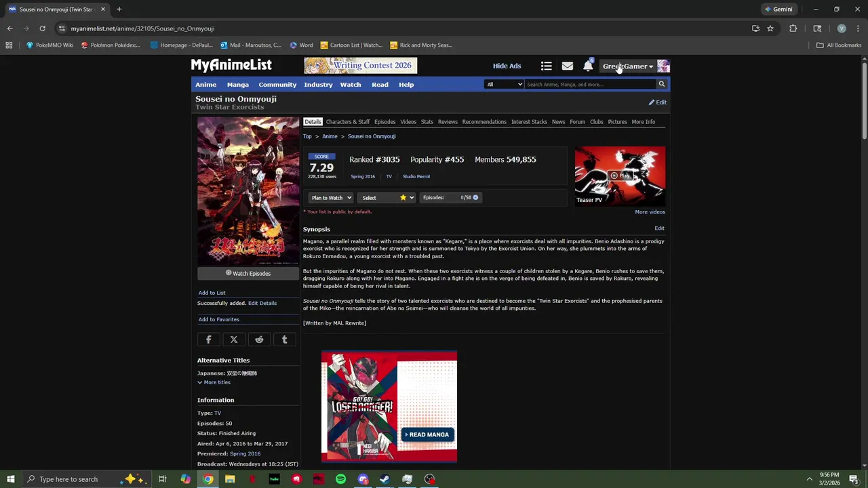This screenshot has height=488, width=868.
Task: Open the Read menu
Action: 380,85
